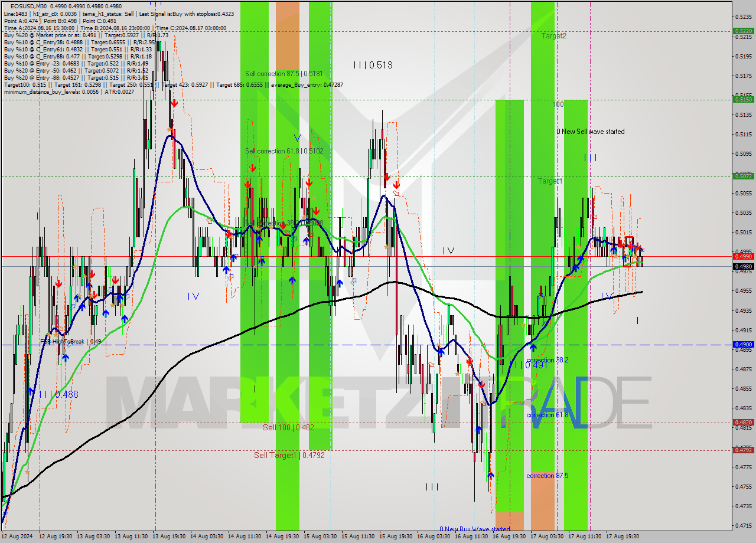The image size is (756, 543).
Task: Click the '13 Aug 11:30' time label
Action: coord(132,536)
